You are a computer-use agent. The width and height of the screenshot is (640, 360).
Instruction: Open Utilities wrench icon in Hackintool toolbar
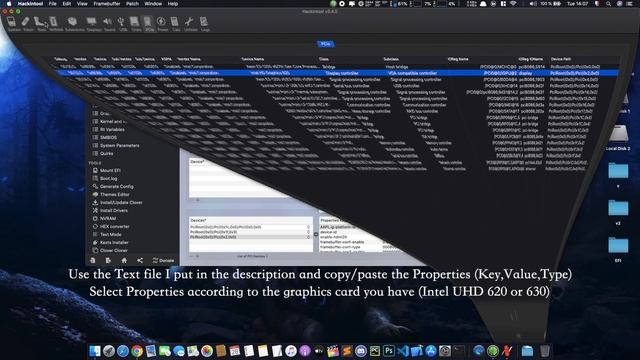click(x=190, y=24)
